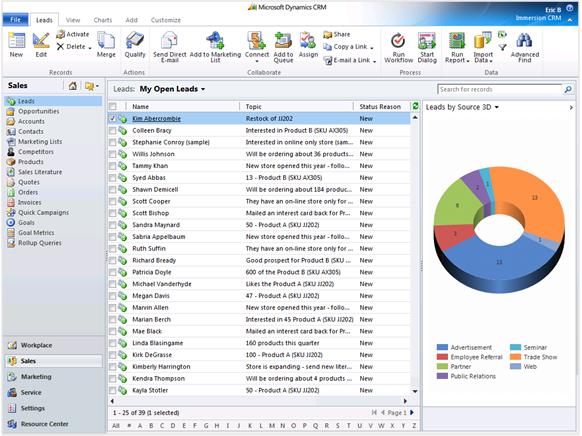The image size is (582, 436).
Task: Click the Start Dialog icon
Action: 427,40
